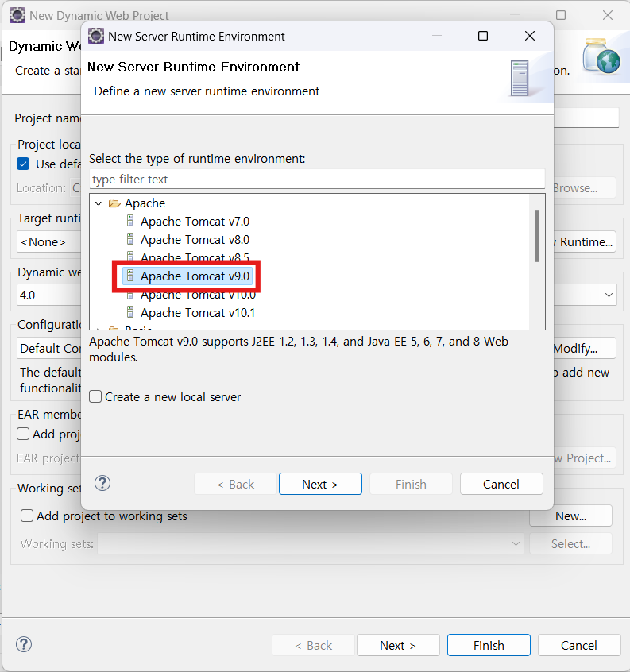Click the server icon beside Apache Tomcat v7.0
The width and height of the screenshot is (630, 672).
pyautogui.click(x=131, y=221)
